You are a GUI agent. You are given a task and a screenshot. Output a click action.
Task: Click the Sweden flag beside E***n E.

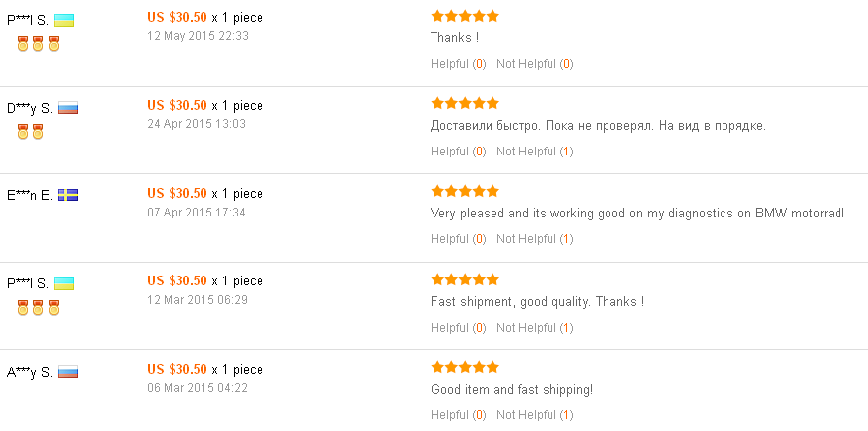(x=68, y=195)
